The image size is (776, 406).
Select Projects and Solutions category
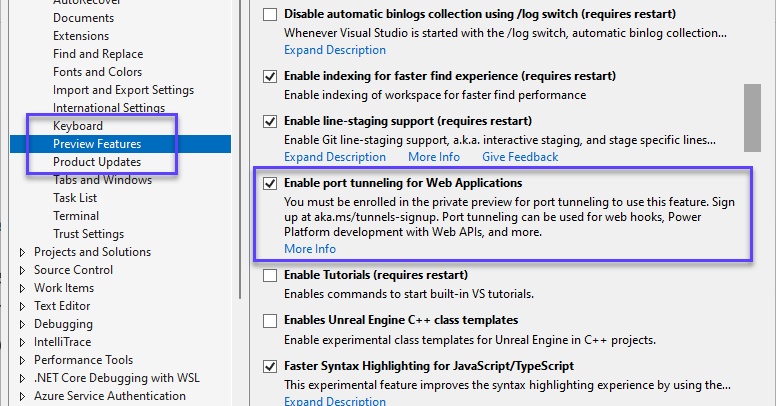pos(93,252)
